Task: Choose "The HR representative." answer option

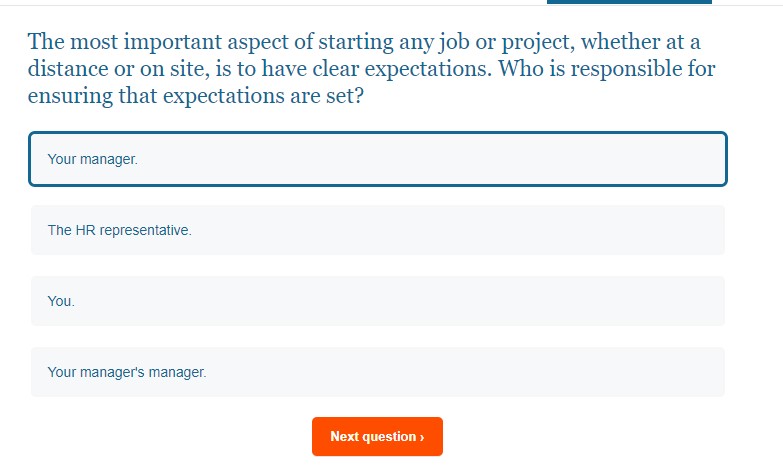Action: pyautogui.click(x=378, y=230)
